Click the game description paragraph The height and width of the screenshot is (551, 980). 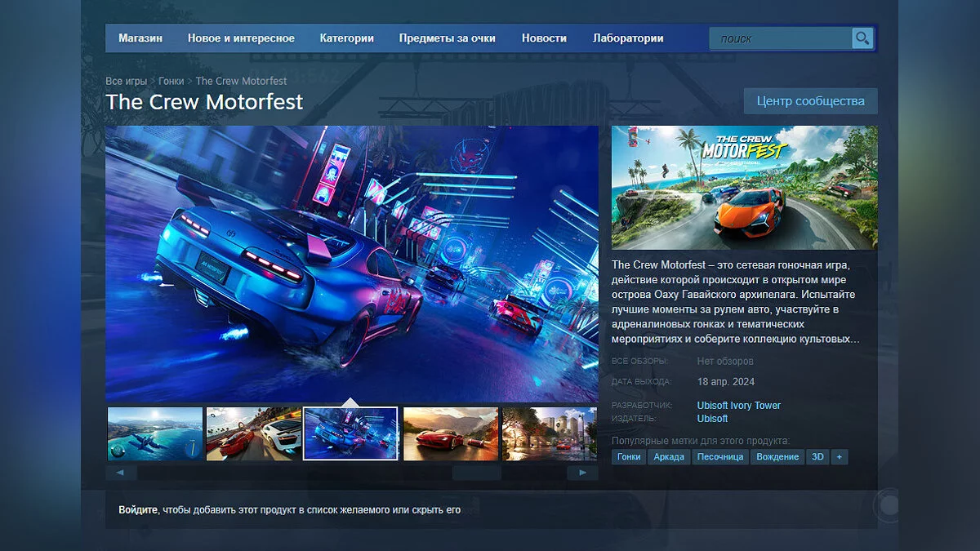(x=736, y=301)
